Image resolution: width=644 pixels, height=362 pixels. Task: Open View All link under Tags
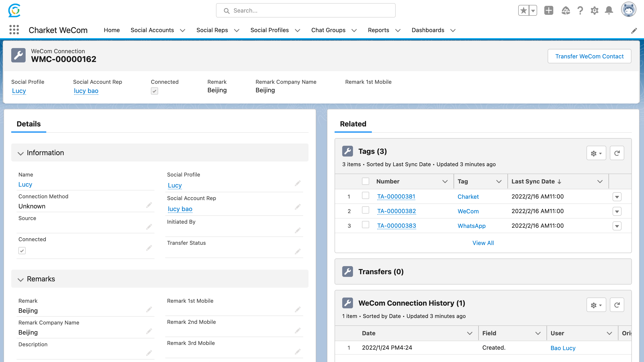483,243
